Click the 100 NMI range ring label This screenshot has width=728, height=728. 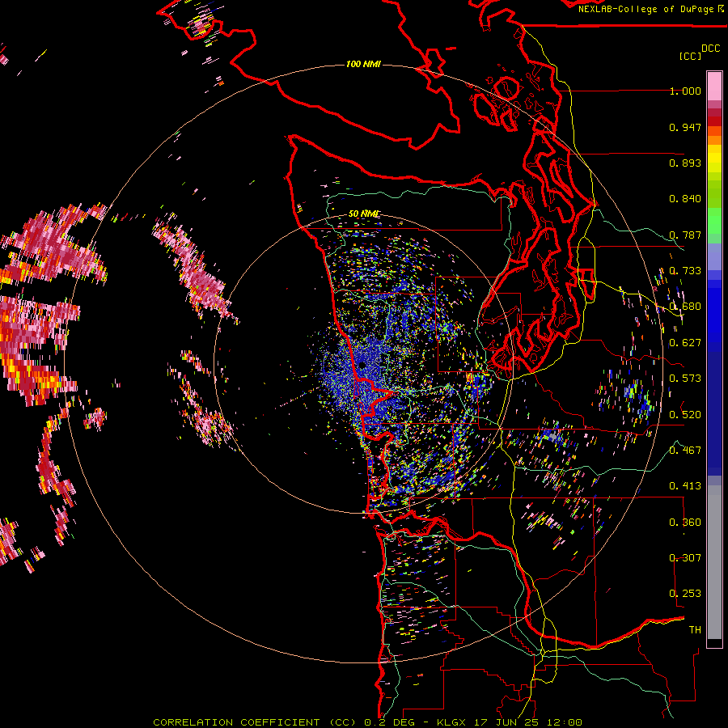pos(363,64)
